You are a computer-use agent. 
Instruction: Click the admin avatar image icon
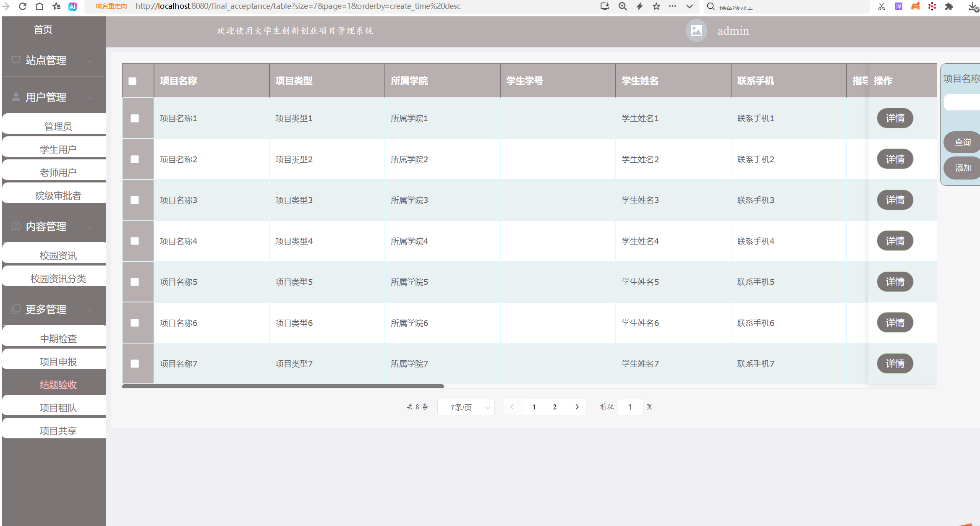[x=696, y=31]
